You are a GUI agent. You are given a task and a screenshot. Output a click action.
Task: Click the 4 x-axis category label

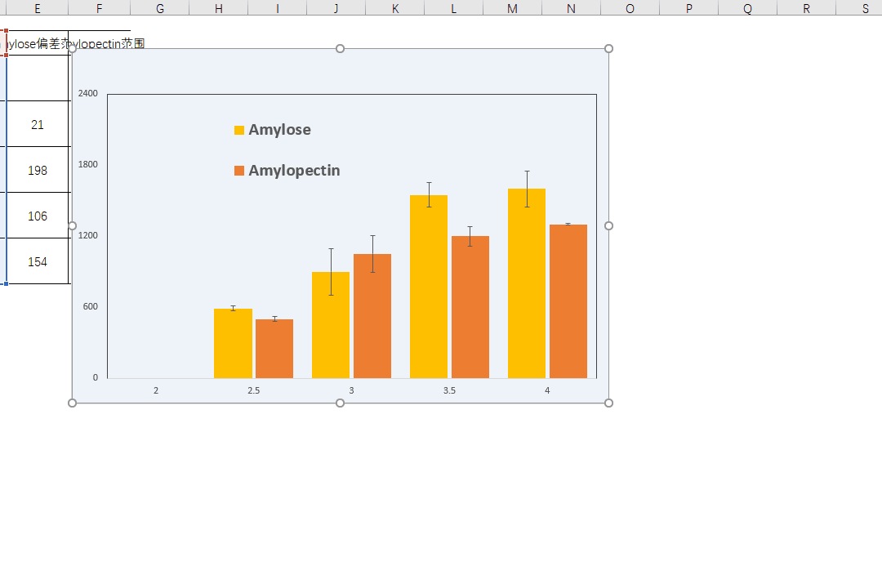547,390
